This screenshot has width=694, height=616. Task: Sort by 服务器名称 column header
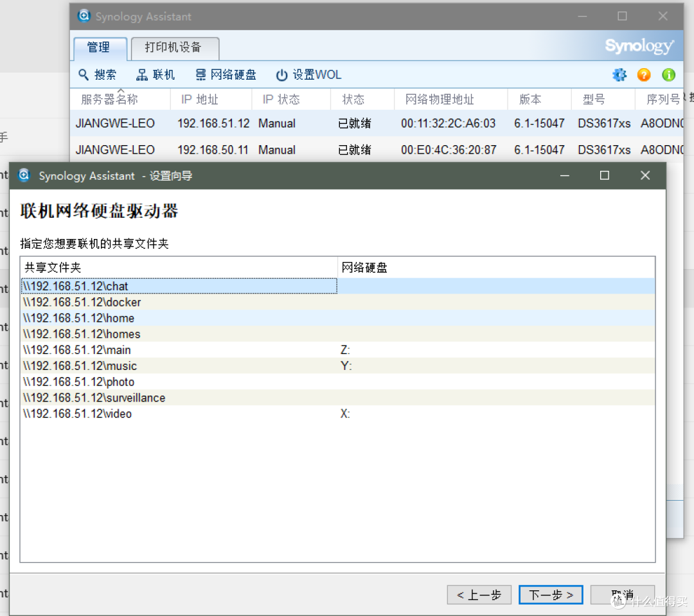(120, 99)
